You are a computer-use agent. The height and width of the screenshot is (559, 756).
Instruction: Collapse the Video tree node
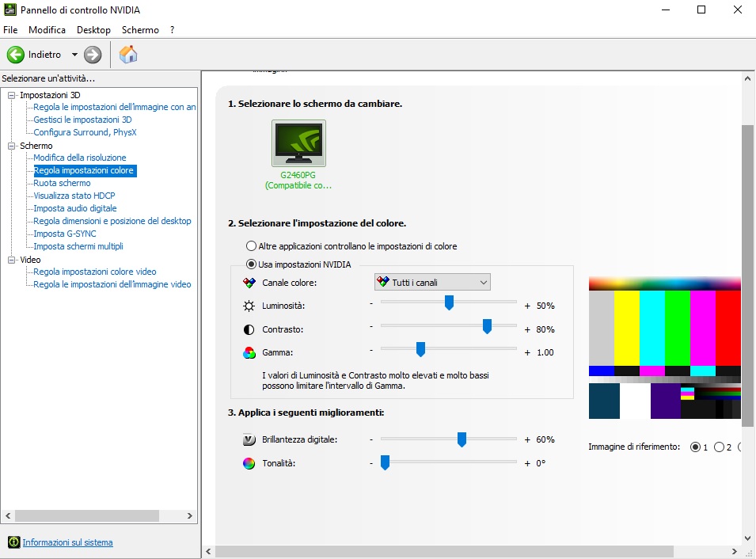(x=12, y=260)
